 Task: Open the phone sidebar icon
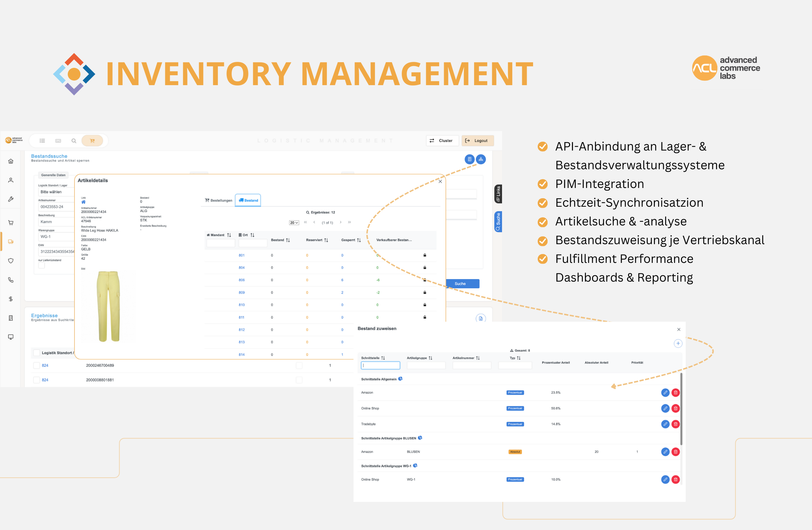pyautogui.click(x=11, y=280)
